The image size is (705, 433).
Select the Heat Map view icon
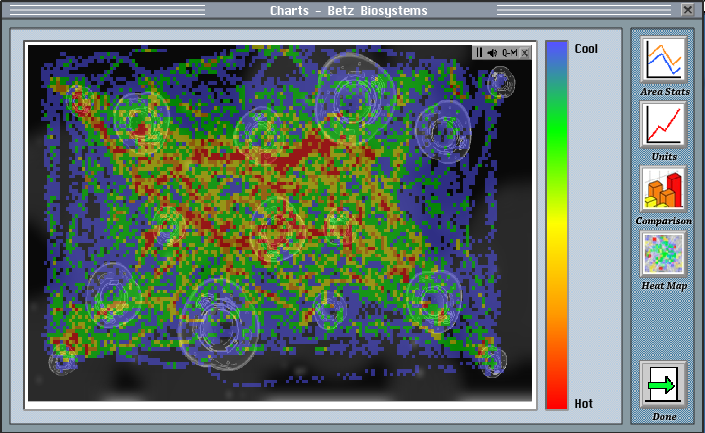pos(663,254)
